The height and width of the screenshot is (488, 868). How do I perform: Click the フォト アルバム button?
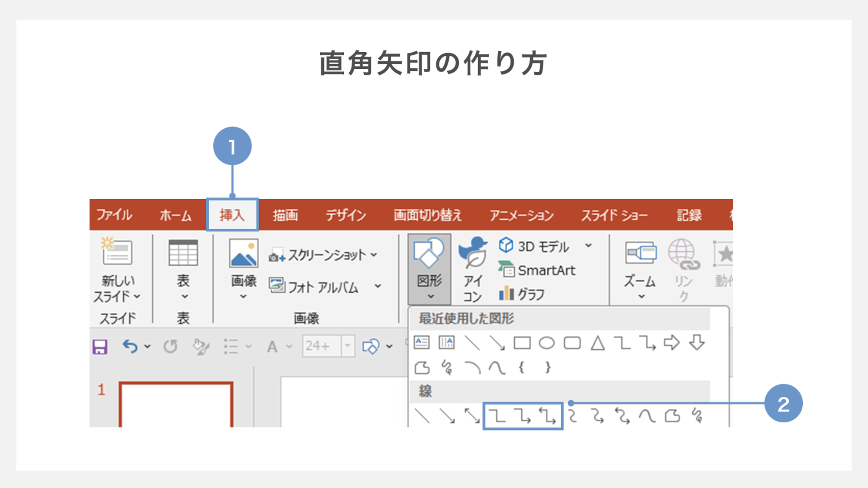[314, 287]
